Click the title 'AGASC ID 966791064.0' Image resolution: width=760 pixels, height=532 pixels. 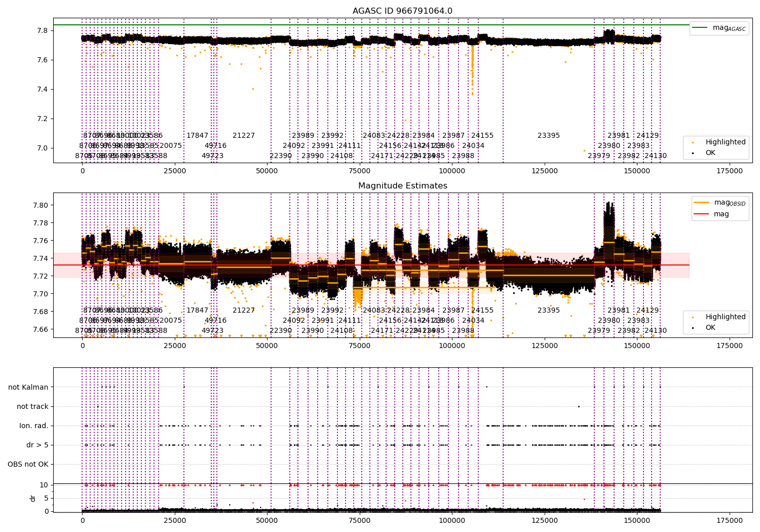point(402,11)
